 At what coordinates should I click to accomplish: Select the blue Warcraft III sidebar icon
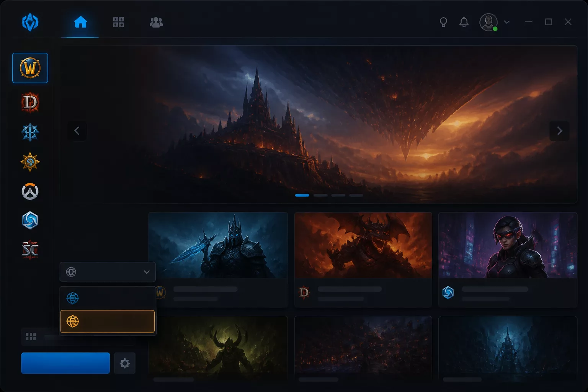tap(30, 132)
